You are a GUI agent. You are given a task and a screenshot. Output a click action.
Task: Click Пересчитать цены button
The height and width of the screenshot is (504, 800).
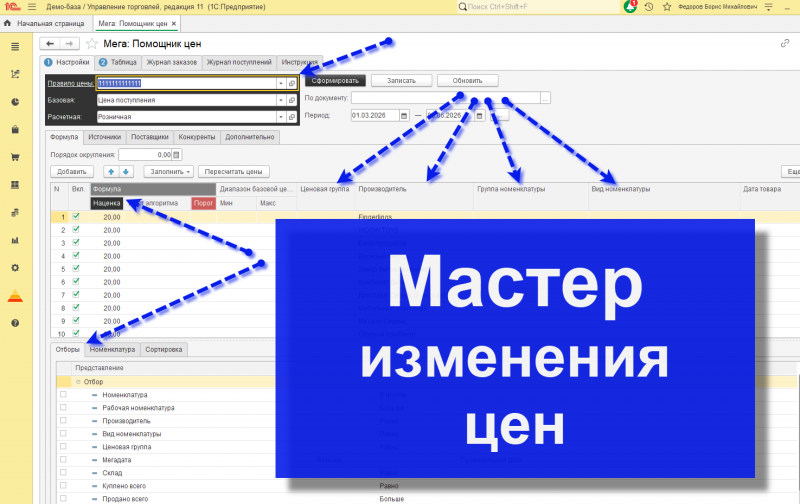234,172
